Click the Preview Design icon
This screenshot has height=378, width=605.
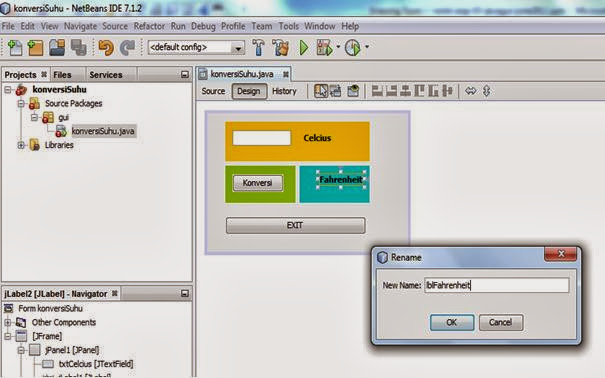pos(353,91)
